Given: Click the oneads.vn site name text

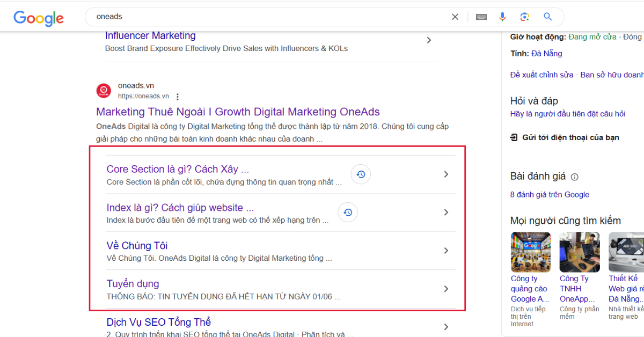Looking at the screenshot, I should pos(136,86).
